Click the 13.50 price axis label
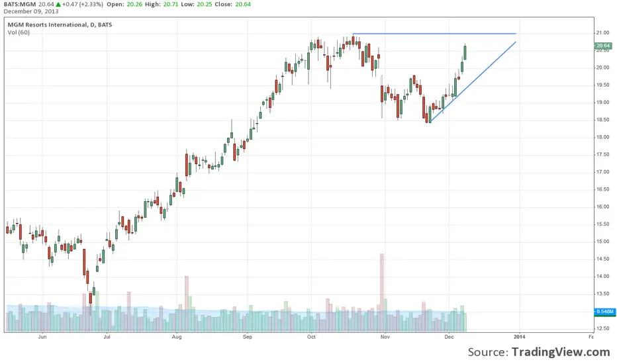The width and height of the screenshot is (617, 364). click(x=602, y=294)
